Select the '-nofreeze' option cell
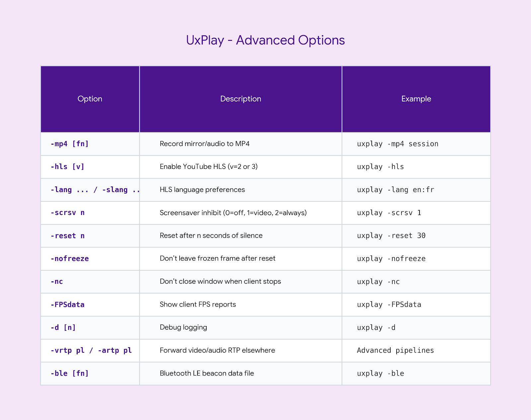This screenshot has height=420, width=531. 90,259
